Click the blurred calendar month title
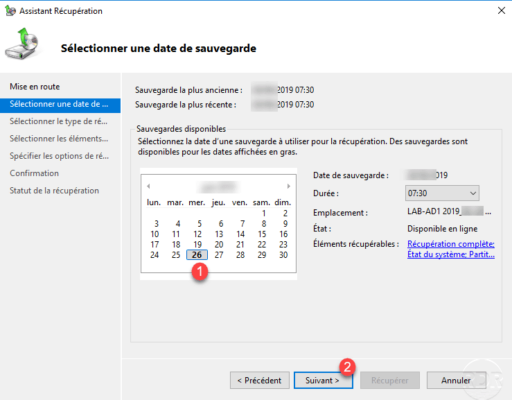The image size is (512, 400). [218, 186]
